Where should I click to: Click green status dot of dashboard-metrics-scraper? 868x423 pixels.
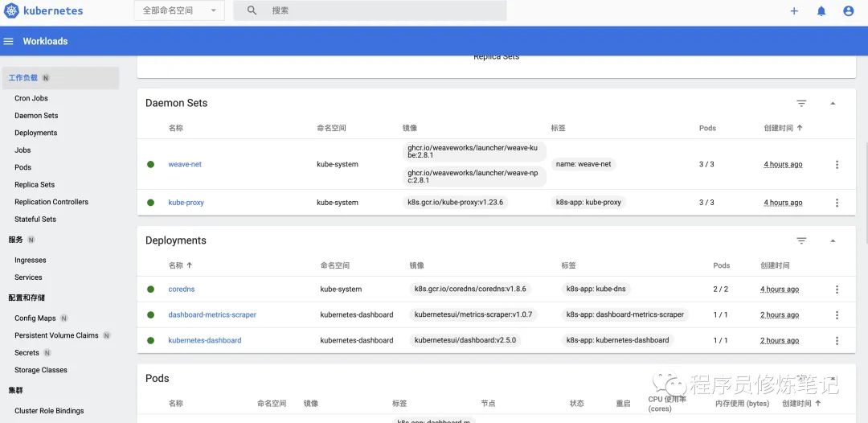[x=150, y=315]
